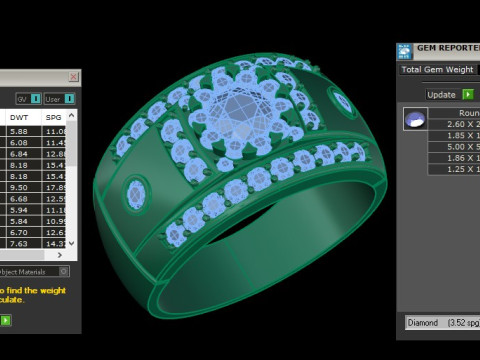The height and width of the screenshot is (360, 480).
Task: Select the bezel-set stone on the ring's left shoulder
Action: tap(137, 195)
